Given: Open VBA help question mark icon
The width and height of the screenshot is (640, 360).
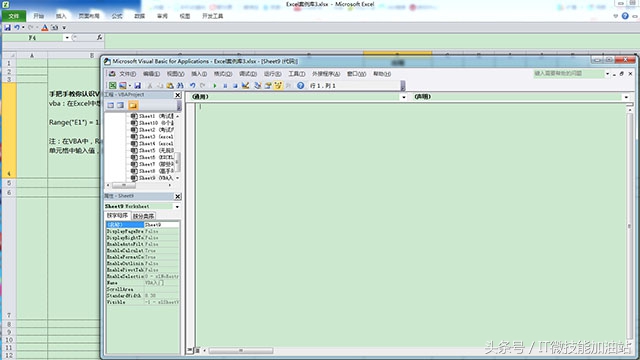Looking at the screenshot, I should pos(300,86).
